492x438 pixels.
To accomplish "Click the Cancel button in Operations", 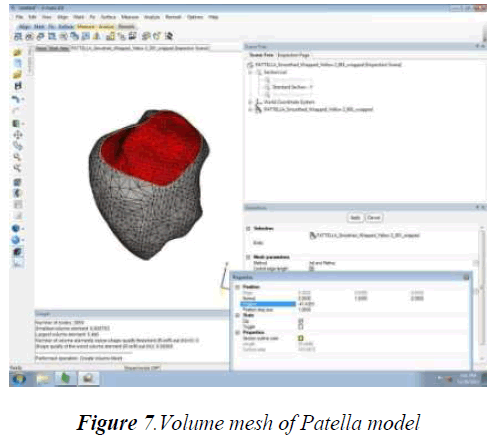I will [x=373, y=218].
